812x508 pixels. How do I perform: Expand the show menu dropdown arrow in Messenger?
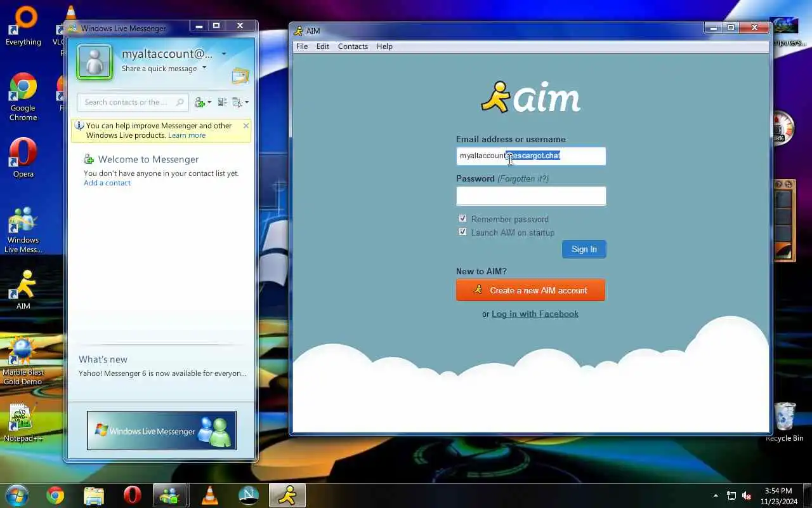247,103
